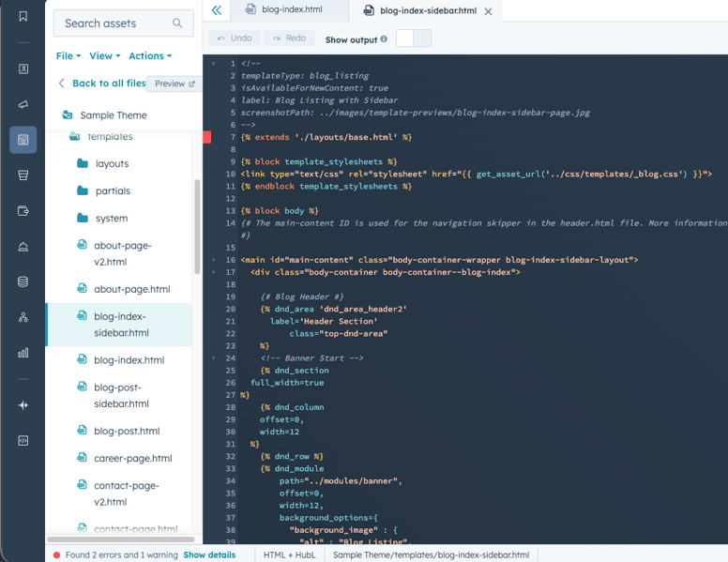Screen dimensions: 728x562
Task: Click the search magnifier icon
Action: click(x=177, y=23)
